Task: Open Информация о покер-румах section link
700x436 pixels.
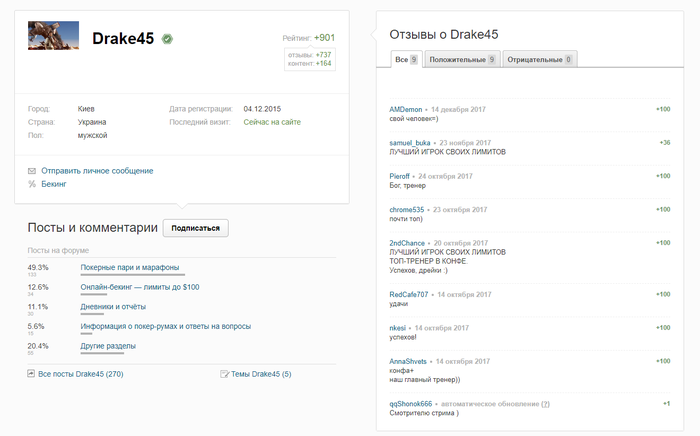Action: click(x=166, y=326)
